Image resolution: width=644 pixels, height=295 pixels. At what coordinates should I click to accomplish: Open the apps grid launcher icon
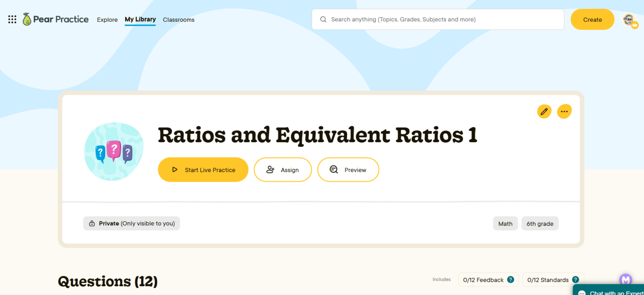12,19
